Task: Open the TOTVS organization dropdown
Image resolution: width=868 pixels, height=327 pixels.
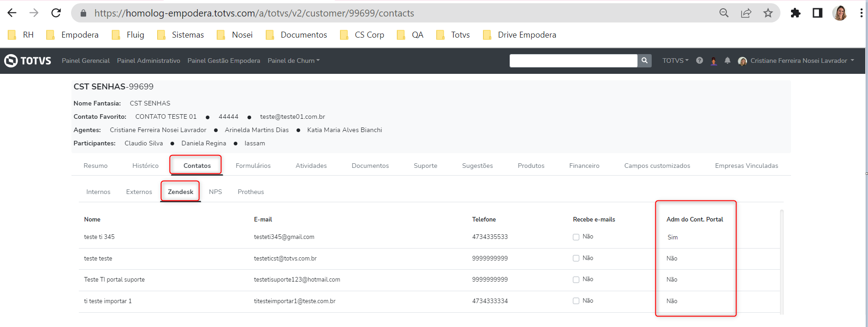Action: [675, 61]
